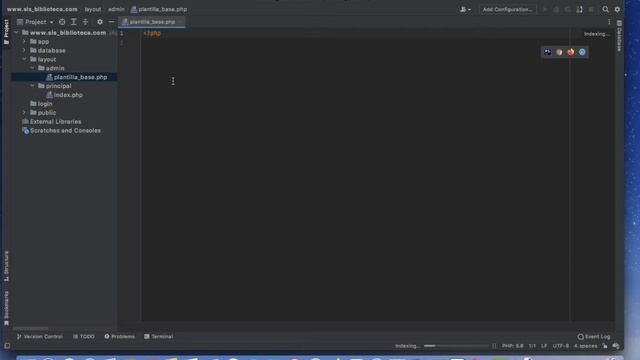Image resolution: width=640 pixels, height=360 pixels.
Task: Hide the Project panel with minus icon
Action: pyautogui.click(x=111, y=22)
